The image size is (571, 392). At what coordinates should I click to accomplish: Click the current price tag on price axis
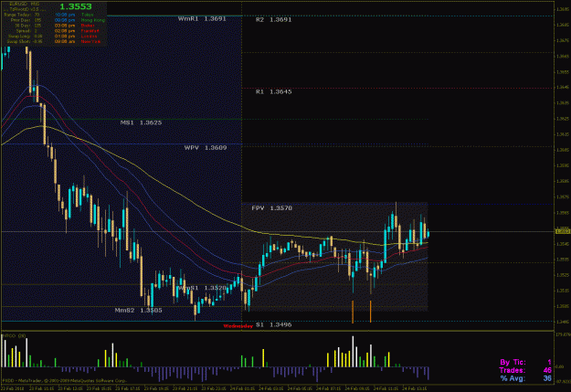coord(562,231)
